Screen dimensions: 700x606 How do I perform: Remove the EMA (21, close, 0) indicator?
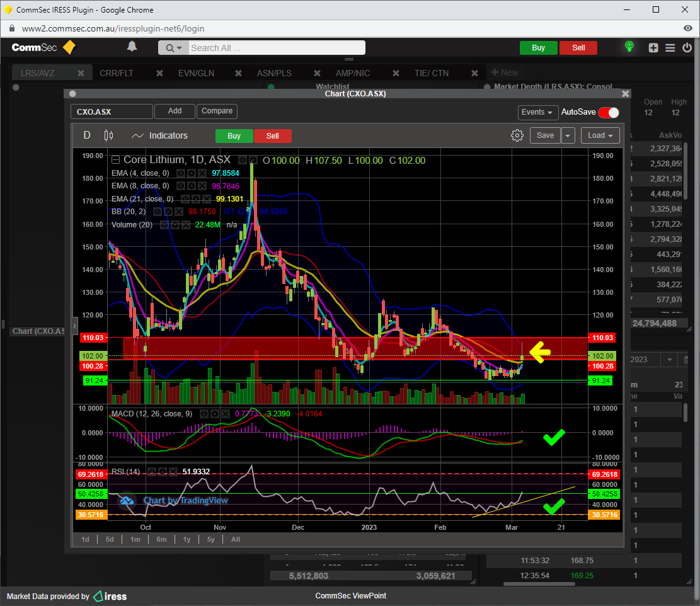[x=206, y=199]
